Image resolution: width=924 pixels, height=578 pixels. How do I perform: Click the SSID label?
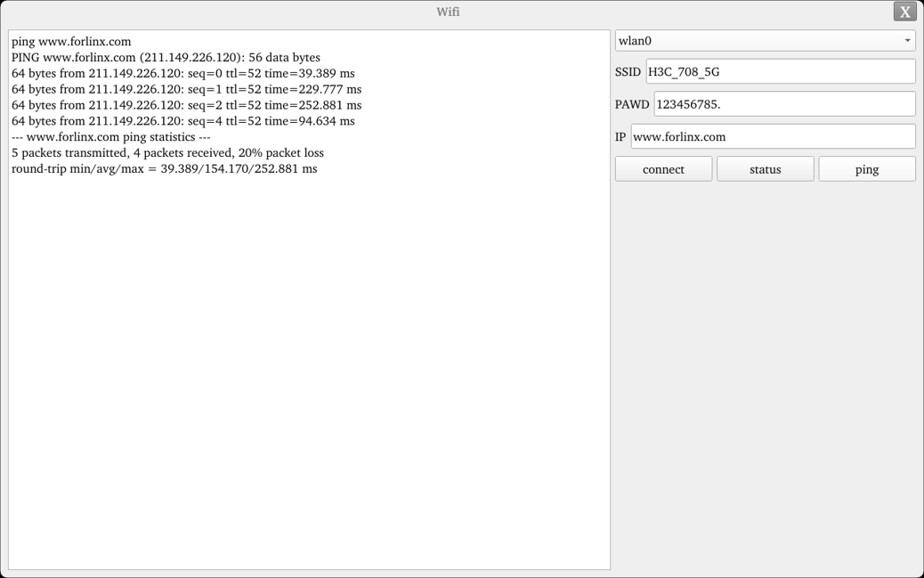coord(628,72)
